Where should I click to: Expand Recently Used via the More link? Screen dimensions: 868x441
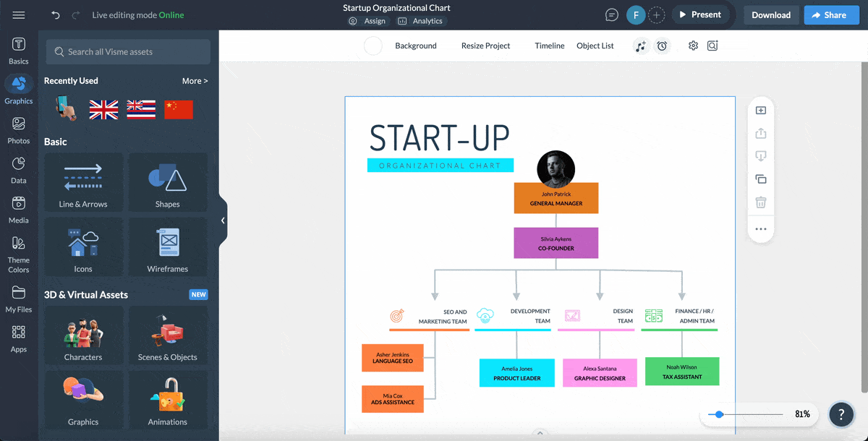[194, 80]
